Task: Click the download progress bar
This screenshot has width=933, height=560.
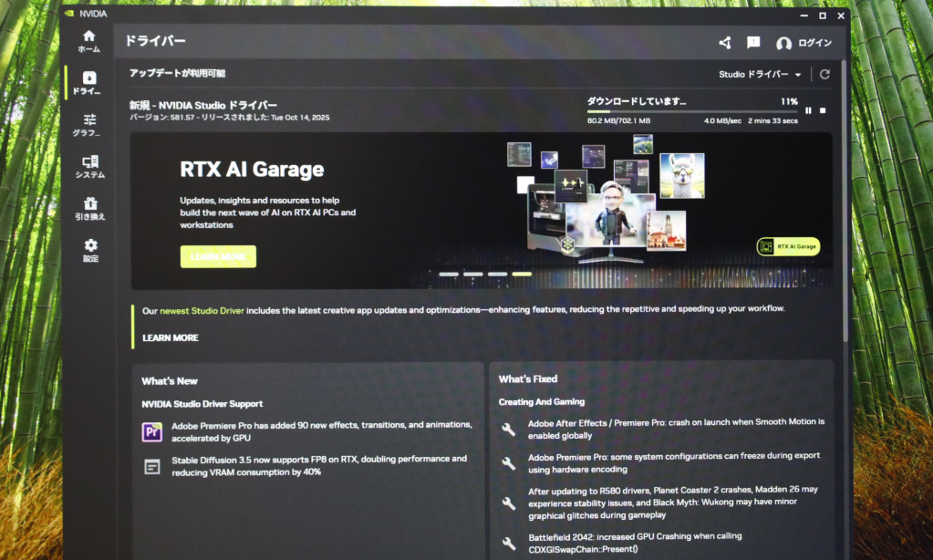Action: (x=691, y=111)
